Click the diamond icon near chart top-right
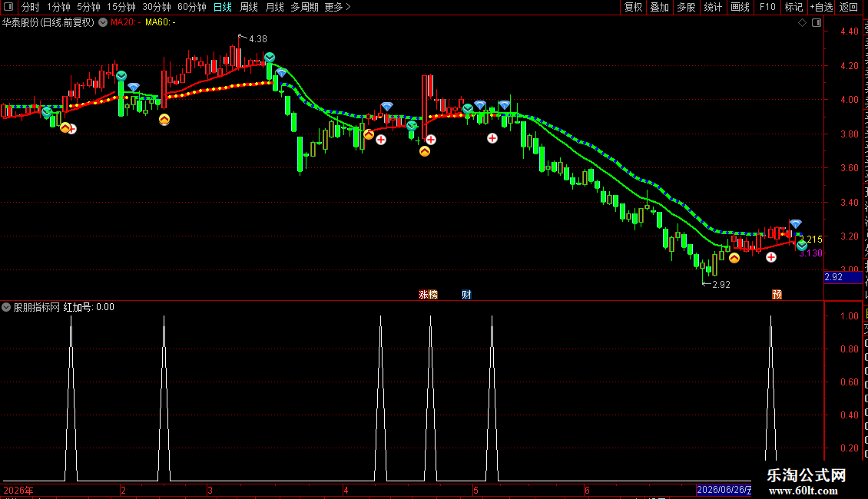Viewport: 868px width, 499px height. (x=802, y=23)
